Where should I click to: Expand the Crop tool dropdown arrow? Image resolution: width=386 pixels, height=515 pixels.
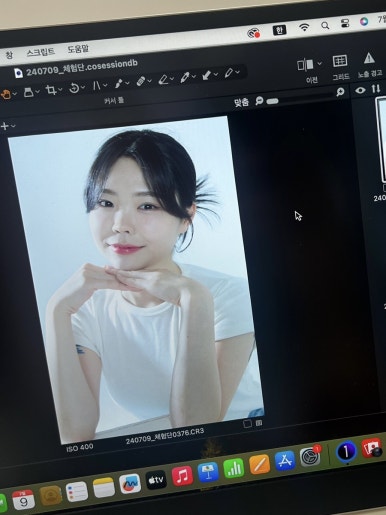60,89
